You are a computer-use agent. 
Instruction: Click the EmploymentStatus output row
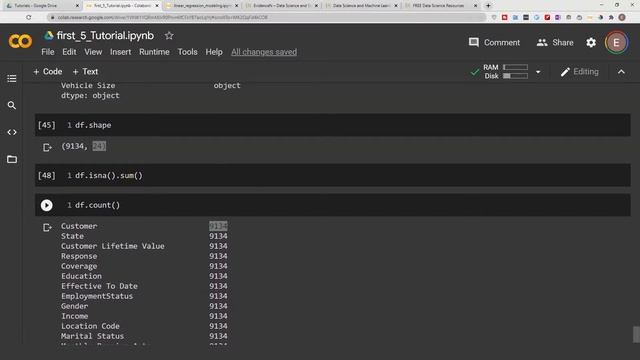pos(144,296)
